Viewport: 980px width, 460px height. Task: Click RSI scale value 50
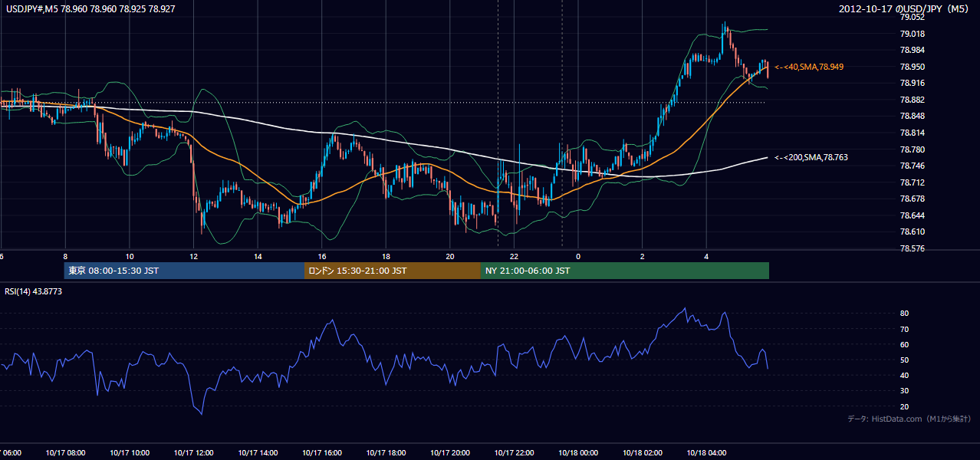coord(904,360)
